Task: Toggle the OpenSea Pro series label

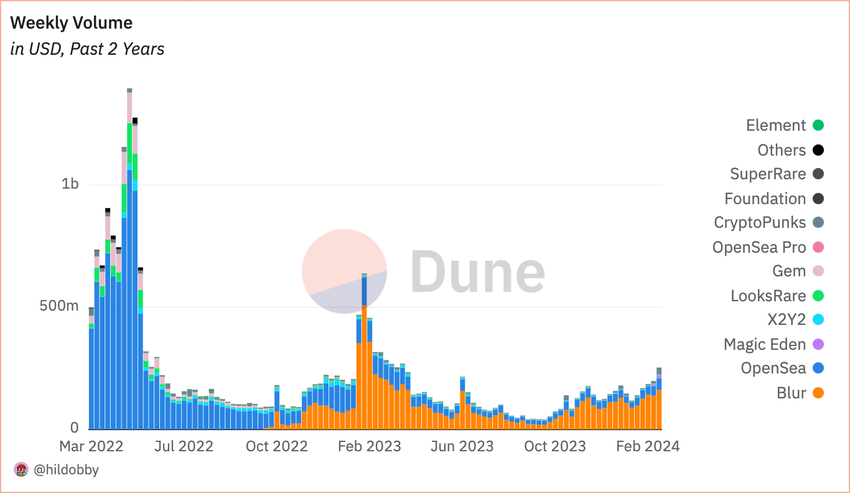Action: click(759, 247)
